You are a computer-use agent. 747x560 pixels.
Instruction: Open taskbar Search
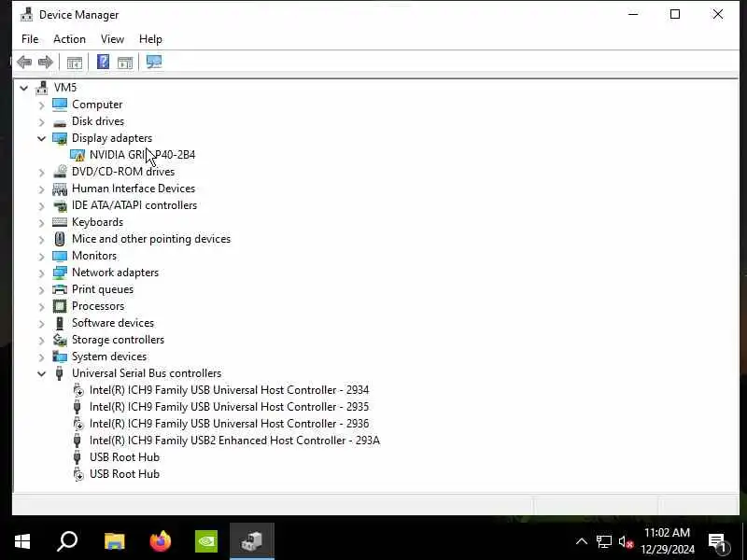click(67, 541)
